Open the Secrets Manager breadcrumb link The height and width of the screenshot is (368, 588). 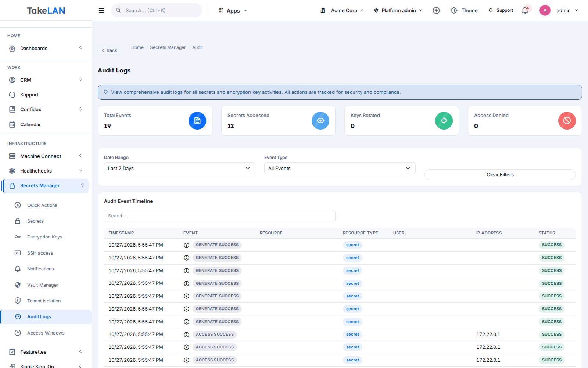pyautogui.click(x=168, y=47)
